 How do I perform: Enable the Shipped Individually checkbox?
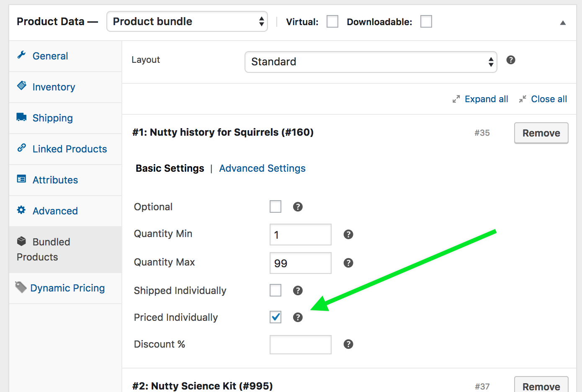[276, 290]
